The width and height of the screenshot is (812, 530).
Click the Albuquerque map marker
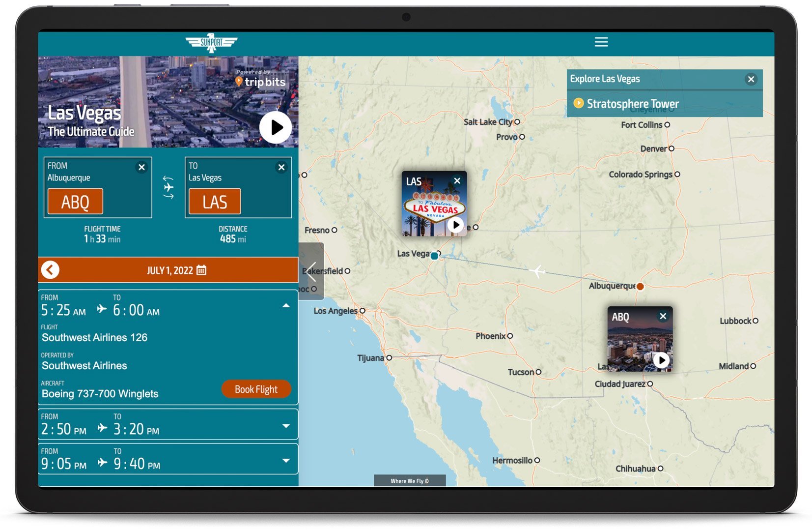tap(640, 286)
